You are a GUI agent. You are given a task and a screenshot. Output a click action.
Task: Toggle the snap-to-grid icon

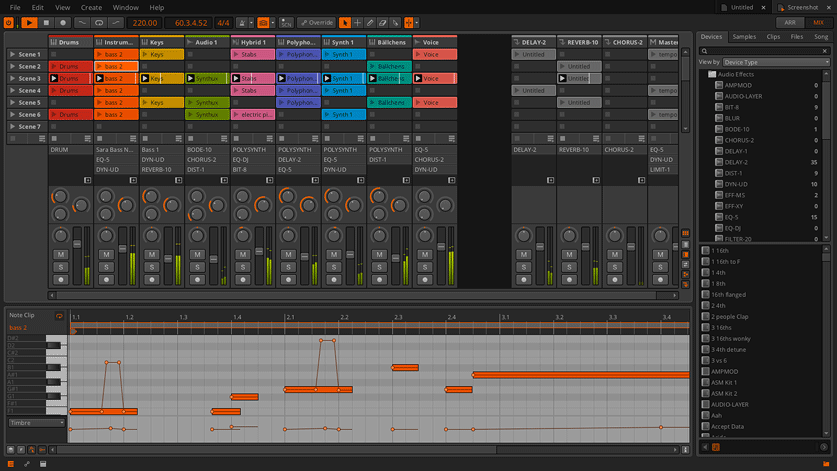coord(409,23)
